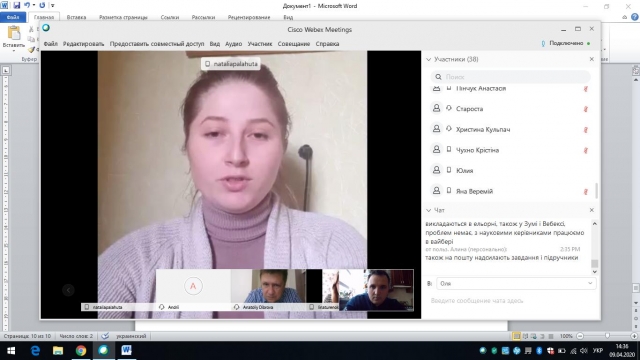Click previous video thumbnails arrow
Viewport: 640px width, 360px height.
(68, 290)
